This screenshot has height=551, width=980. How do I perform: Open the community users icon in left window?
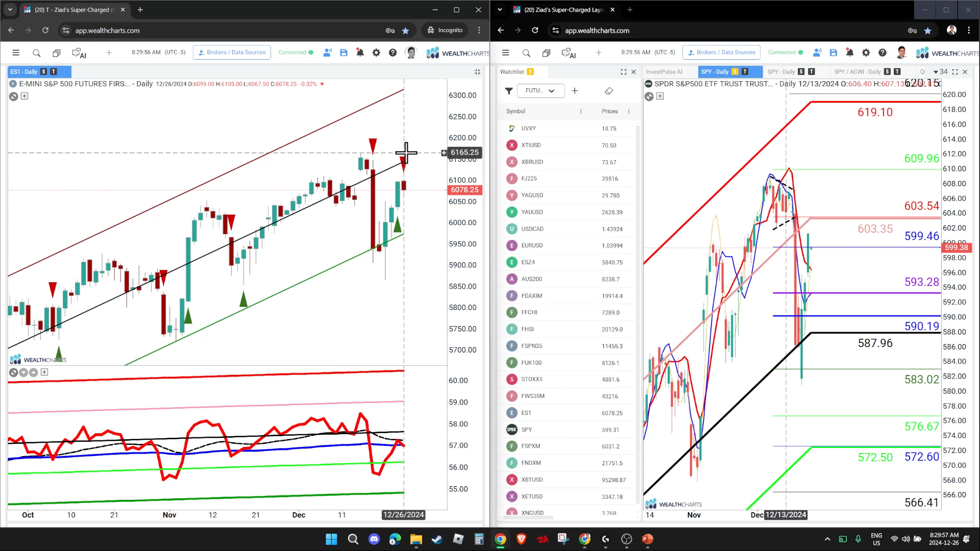pyautogui.click(x=327, y=53)
